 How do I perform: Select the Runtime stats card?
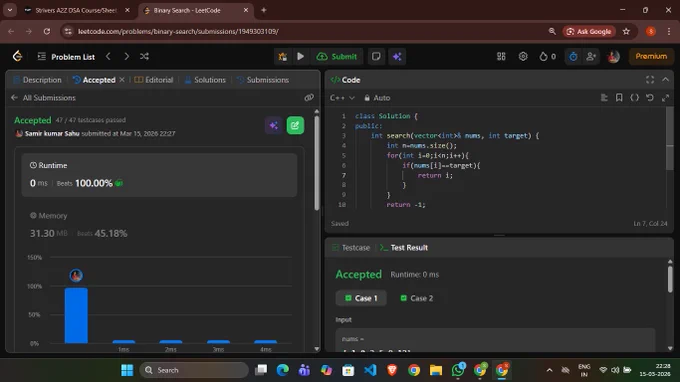pos(159,175)
